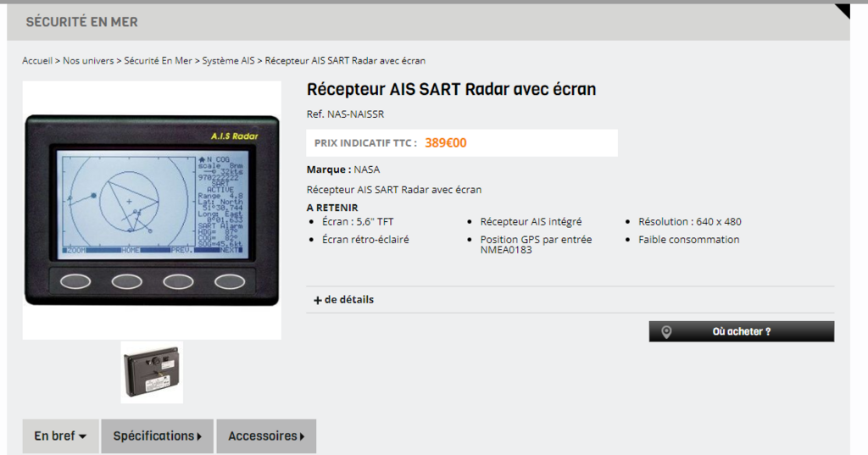Click the main AIS Radar product image
The width and height of the screenshot is (868, 455).
click(x=152, y=210)
